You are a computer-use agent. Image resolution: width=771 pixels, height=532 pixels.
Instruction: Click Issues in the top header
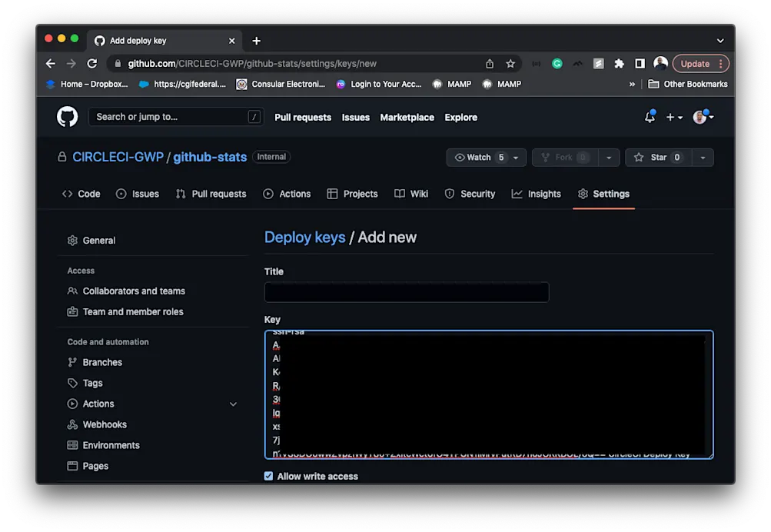(355, 117)
